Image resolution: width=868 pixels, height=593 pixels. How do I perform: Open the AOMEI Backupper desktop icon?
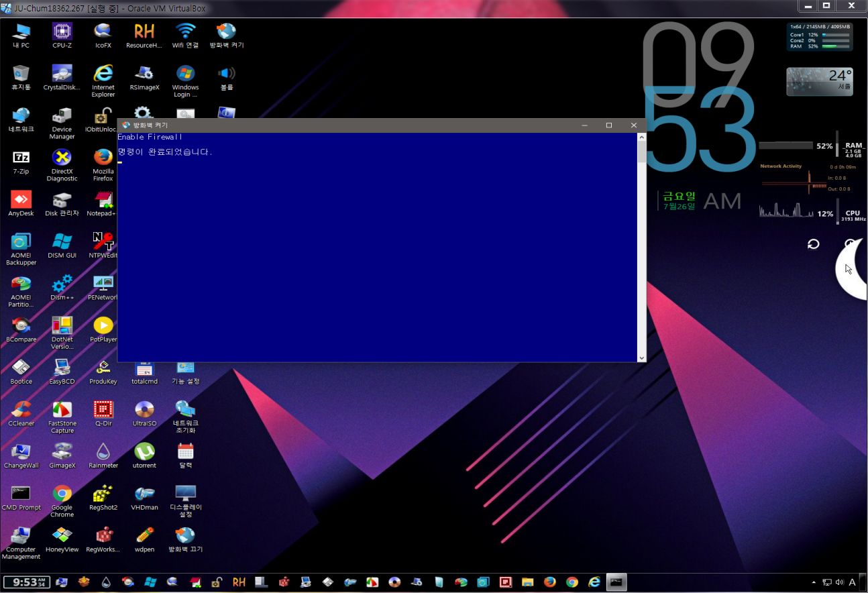click(21, 249)
